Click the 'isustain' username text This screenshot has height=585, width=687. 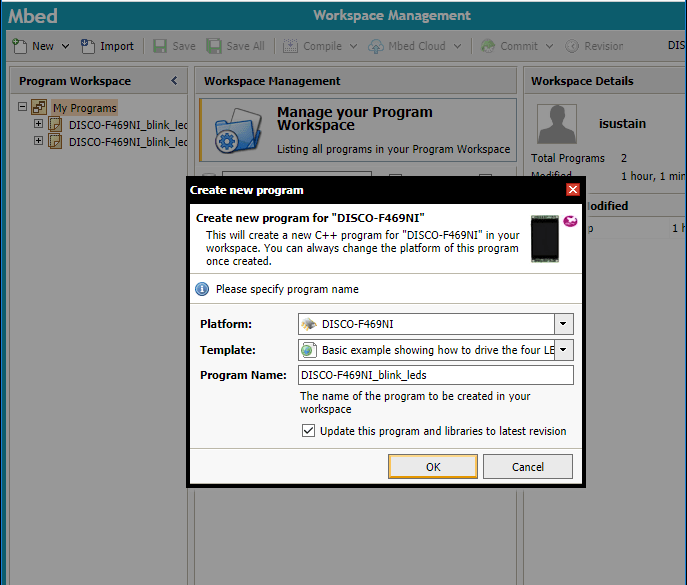[x=622, y=124]
